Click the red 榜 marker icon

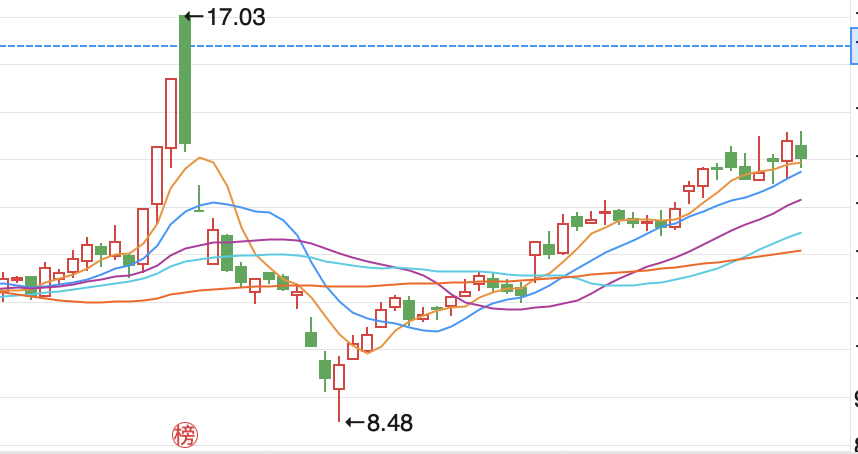[x=185, y=436]
